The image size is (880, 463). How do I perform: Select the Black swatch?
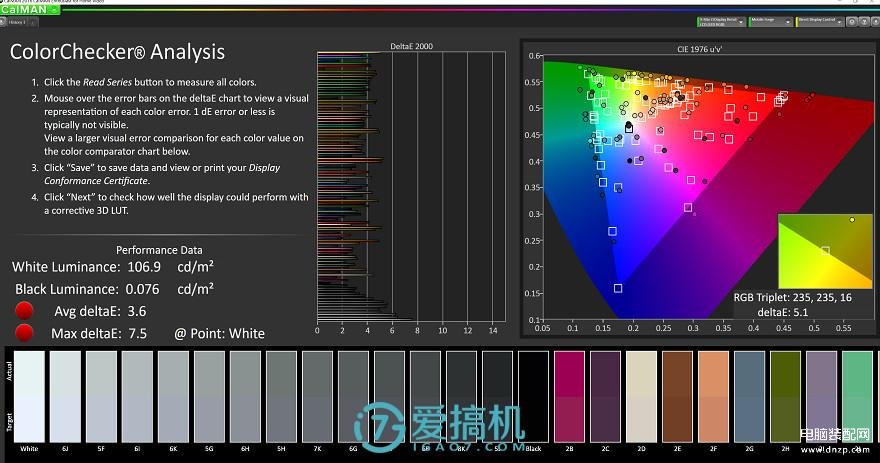(x=533, y=397)
